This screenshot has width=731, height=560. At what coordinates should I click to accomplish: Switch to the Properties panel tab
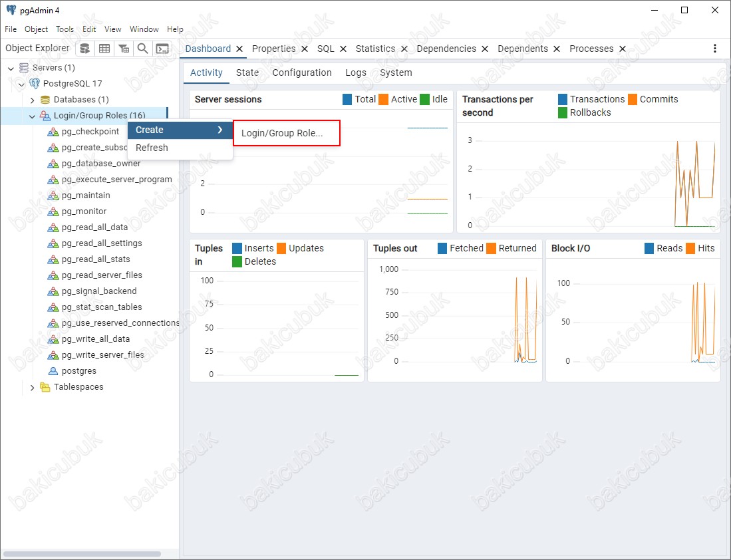click(x=273, y=49)
